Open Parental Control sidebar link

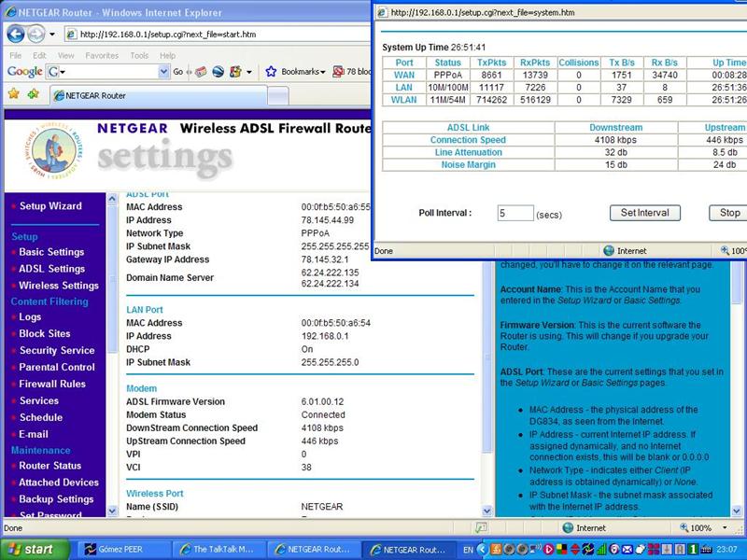coord(57,367)
